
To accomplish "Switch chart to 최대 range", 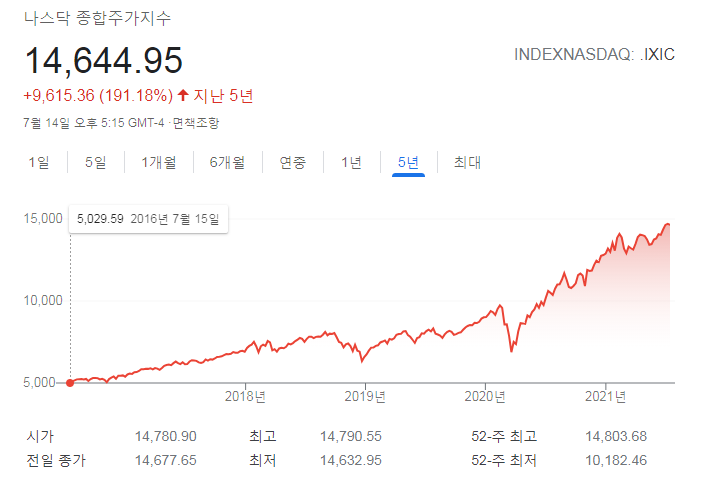I will 467,162.
